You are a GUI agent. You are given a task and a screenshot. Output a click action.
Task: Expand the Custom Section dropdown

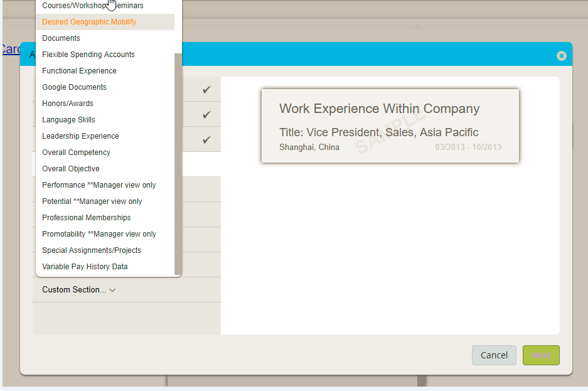point(78,290)
